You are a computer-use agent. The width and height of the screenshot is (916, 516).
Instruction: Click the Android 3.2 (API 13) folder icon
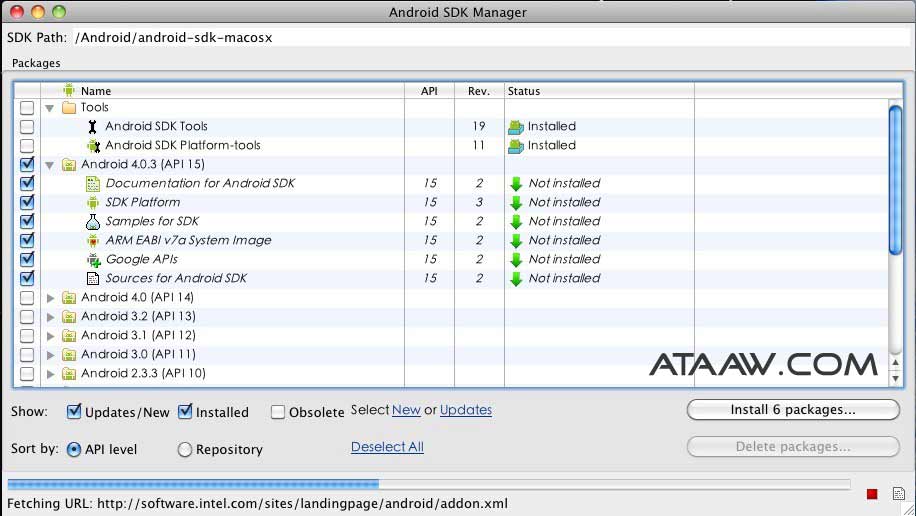(69, 317)
